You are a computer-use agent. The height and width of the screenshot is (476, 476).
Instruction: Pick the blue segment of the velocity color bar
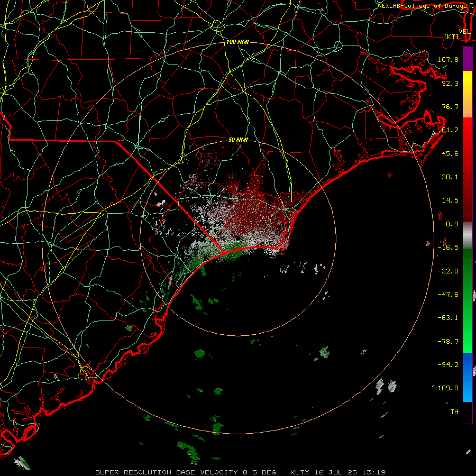tap(467, 377)
